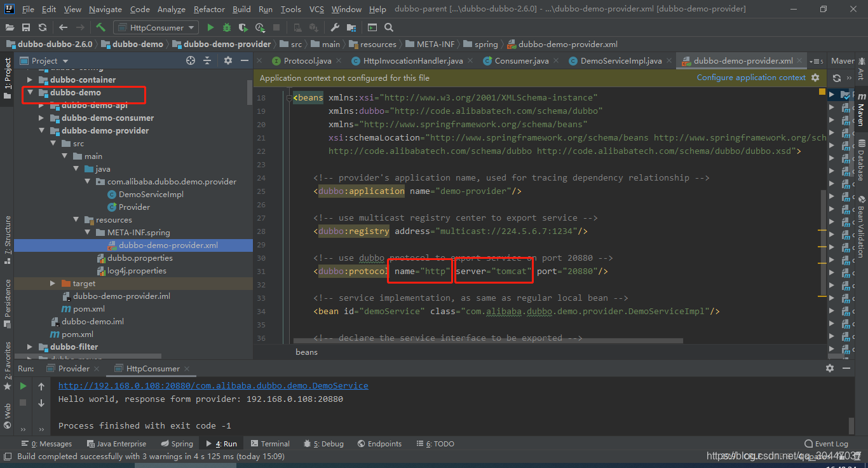Click the Open folder toolbar icon
The height and width of the screenshot is (468, 868).
pyautogui.click(x=10, y=27)
